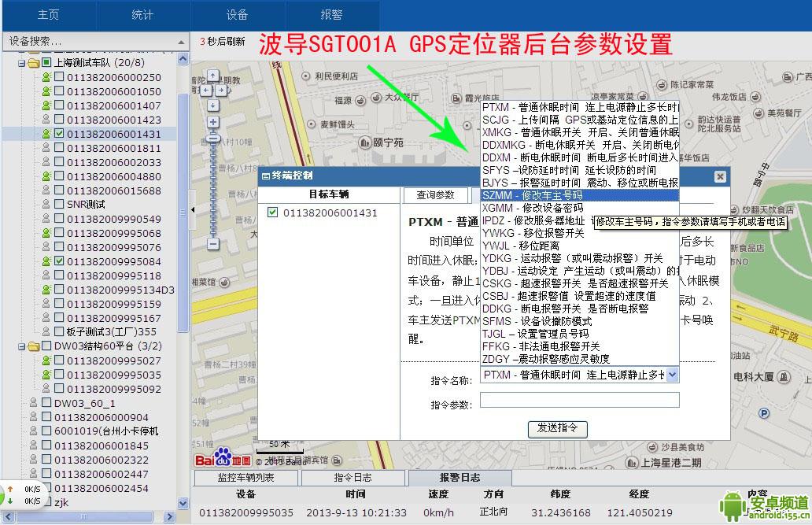Zoom out the map with the bottom minus button
Screen dimensions: 812x525
point(213,243)
